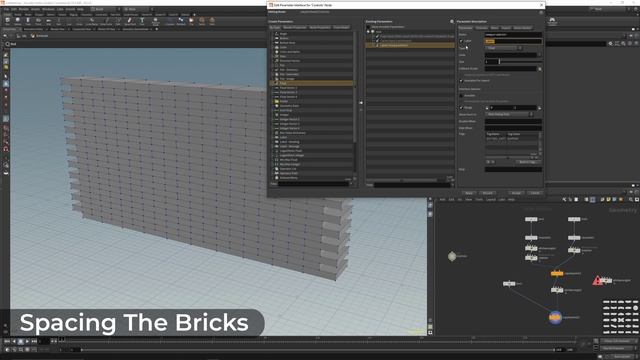Select the node with blue display flag ring
Screen dimensions: 640x360
pyautogui.click(x=555, y=317)
